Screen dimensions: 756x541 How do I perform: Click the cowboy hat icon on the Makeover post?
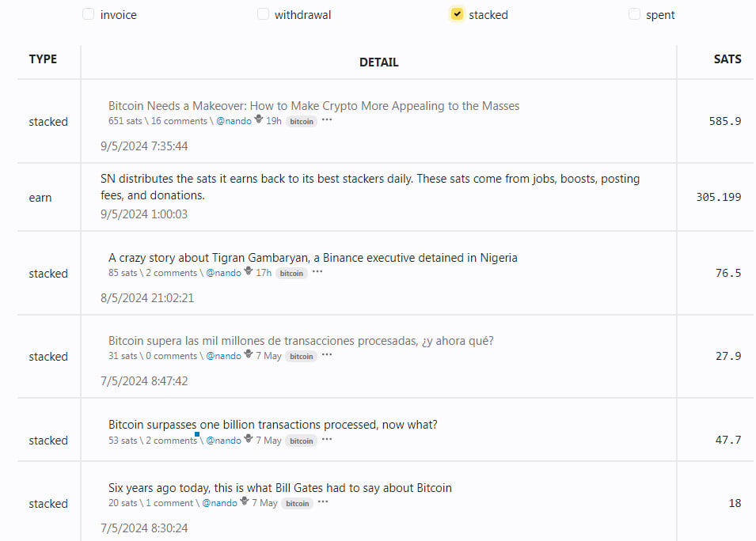point(259,120)
